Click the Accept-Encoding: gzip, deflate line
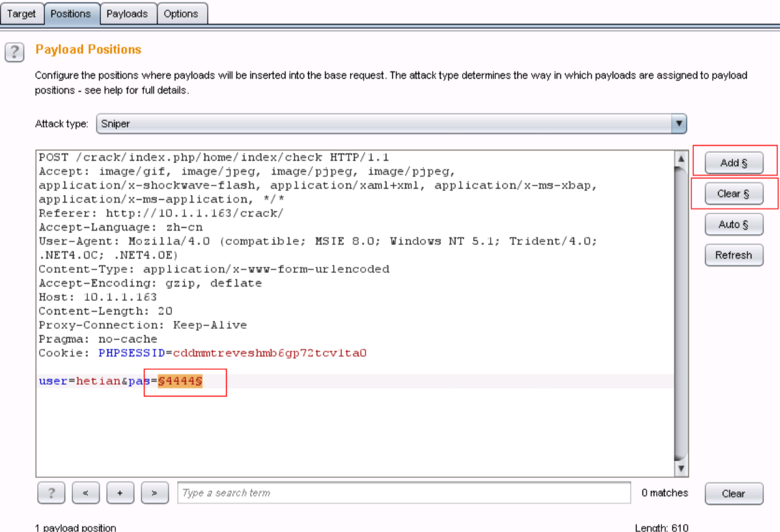The image size is (780, 532). pyautogui.click(x=151, y=283)
